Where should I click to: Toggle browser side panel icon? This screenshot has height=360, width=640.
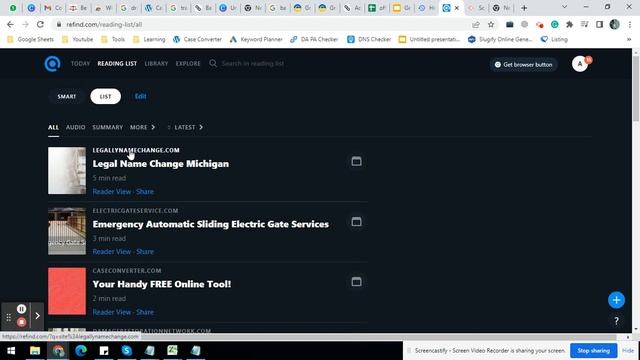(599, 24)
